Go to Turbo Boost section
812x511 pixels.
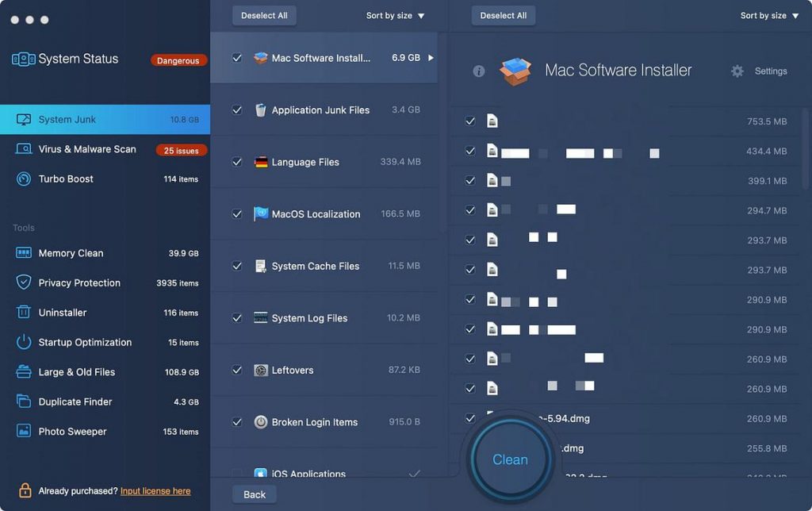66,179
